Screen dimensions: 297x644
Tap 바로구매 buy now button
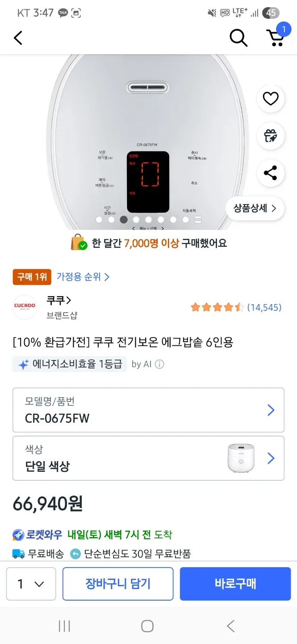coord(235,584)
